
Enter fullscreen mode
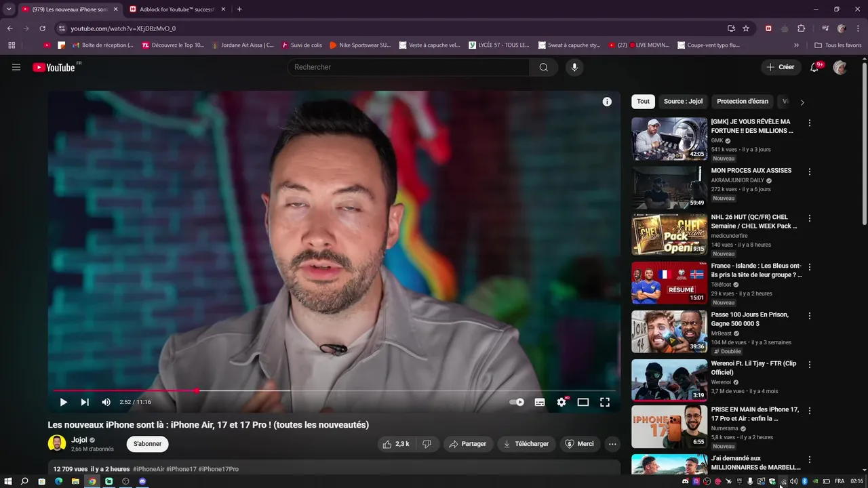(605, 402)
